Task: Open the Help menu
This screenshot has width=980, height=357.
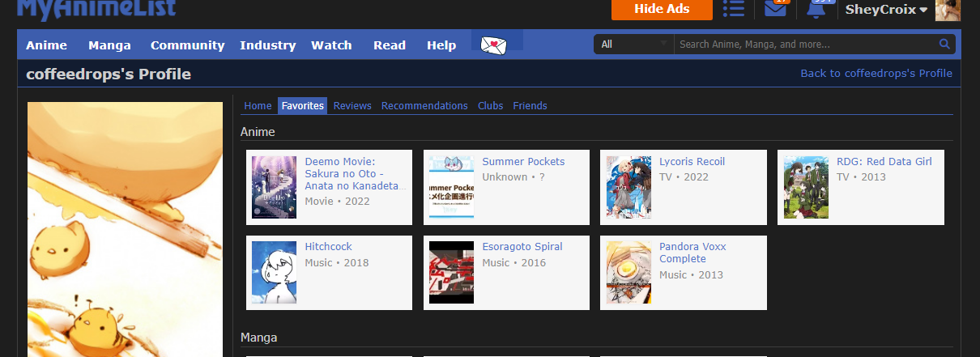Action: 441,45
